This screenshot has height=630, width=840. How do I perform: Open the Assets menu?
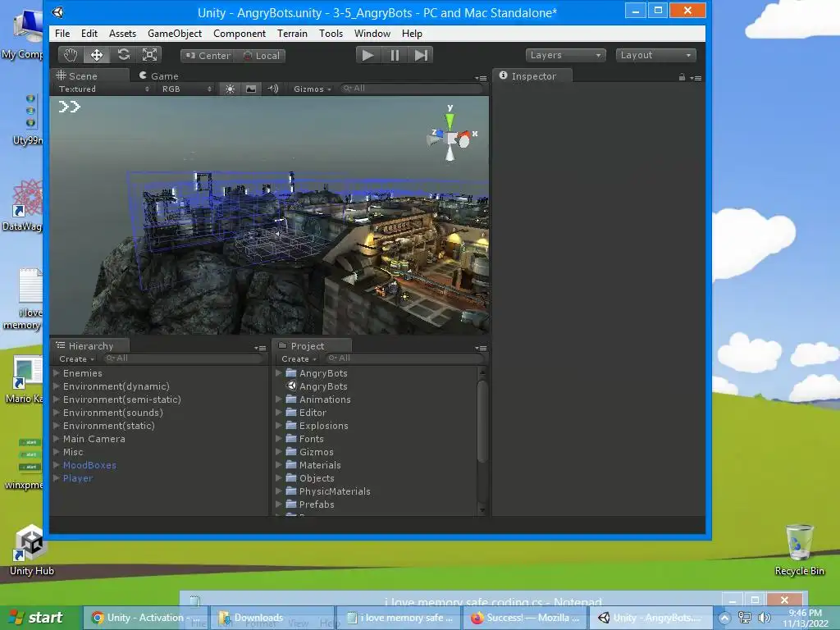pos(123,33)
